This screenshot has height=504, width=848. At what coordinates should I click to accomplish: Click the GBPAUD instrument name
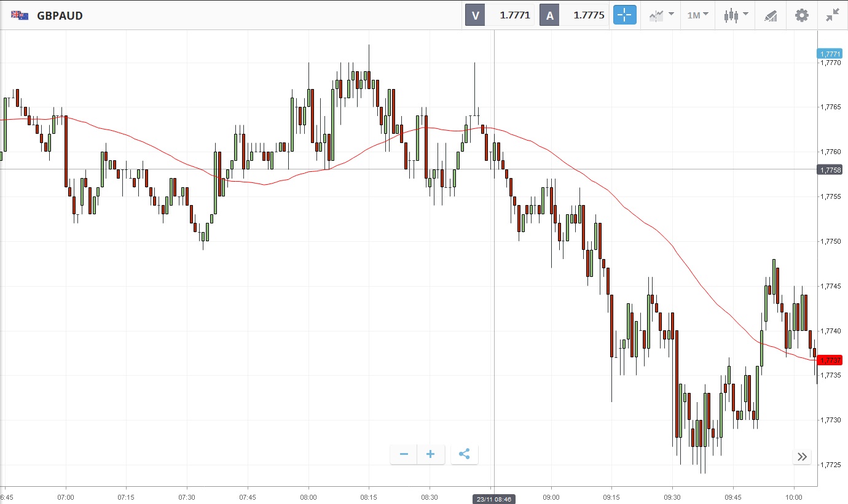(60, 15)
